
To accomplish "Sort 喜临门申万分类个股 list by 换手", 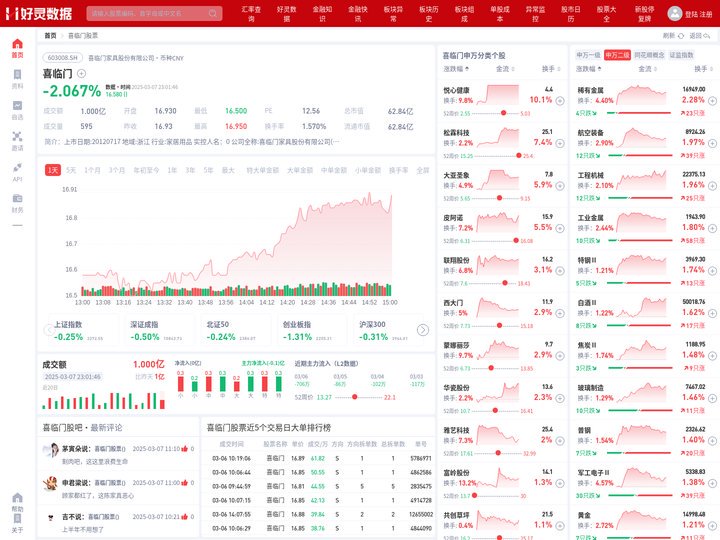I will [551, 69].
